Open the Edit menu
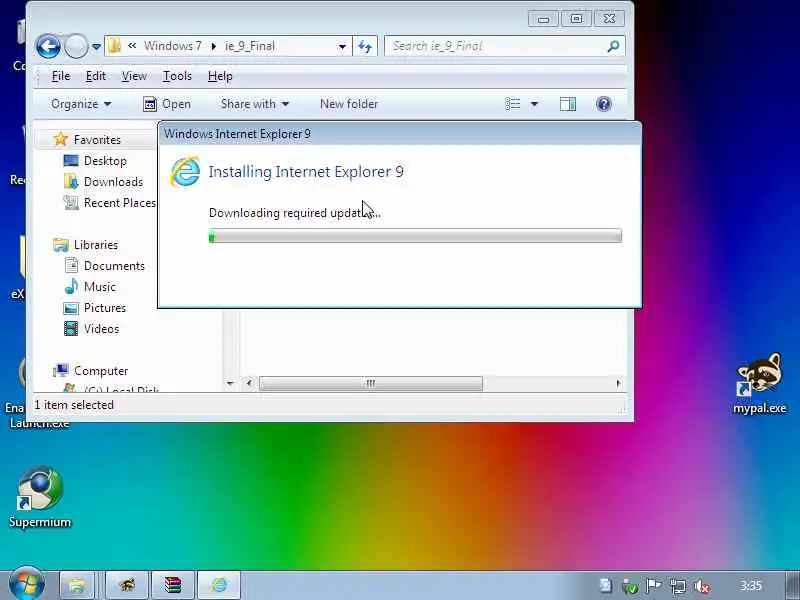The width and height of the screenshot is (800, 600). click(x=95, y=76)
